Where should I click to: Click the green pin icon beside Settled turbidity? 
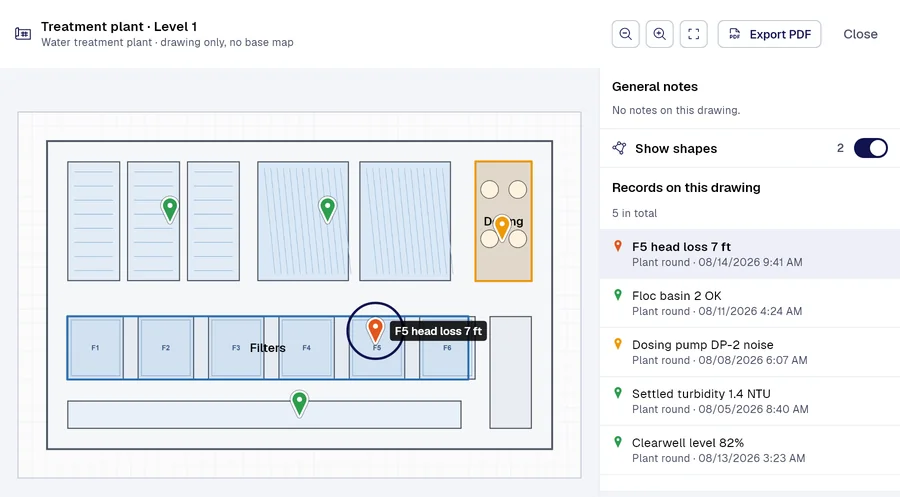(618, 393)
